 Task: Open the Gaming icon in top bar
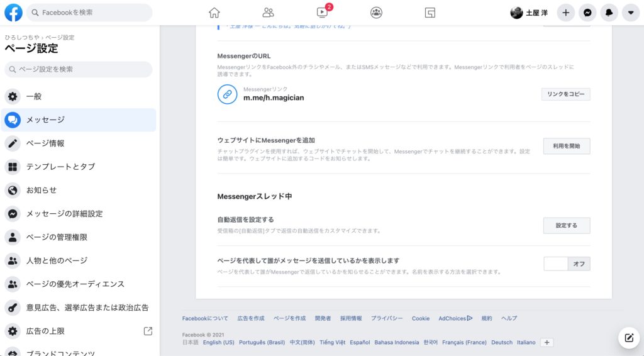(430, 13)
